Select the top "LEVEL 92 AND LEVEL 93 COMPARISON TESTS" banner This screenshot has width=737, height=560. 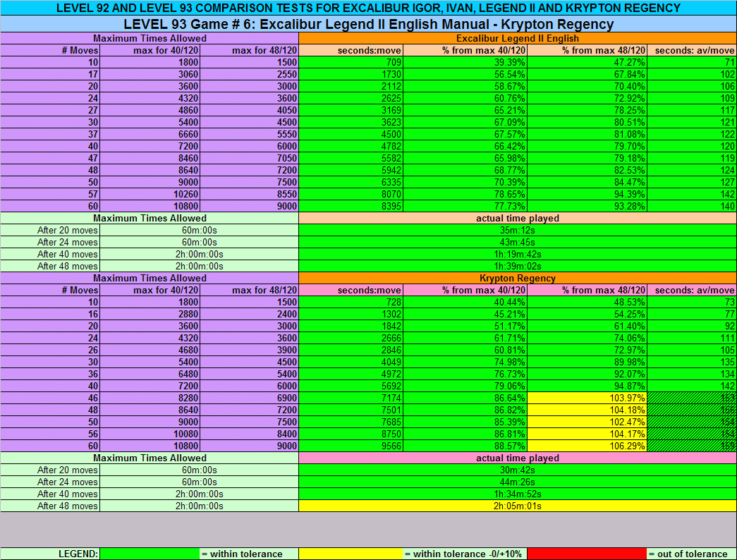pos(368,8)
